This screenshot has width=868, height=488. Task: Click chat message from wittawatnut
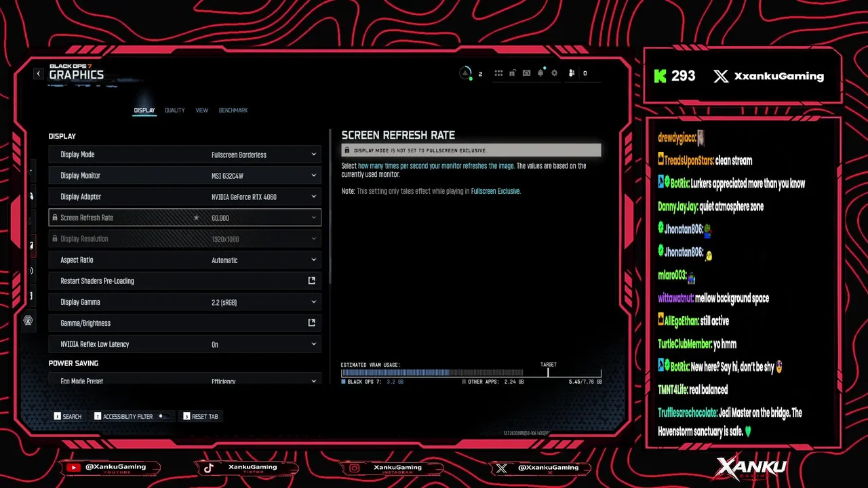pos(713,298)
